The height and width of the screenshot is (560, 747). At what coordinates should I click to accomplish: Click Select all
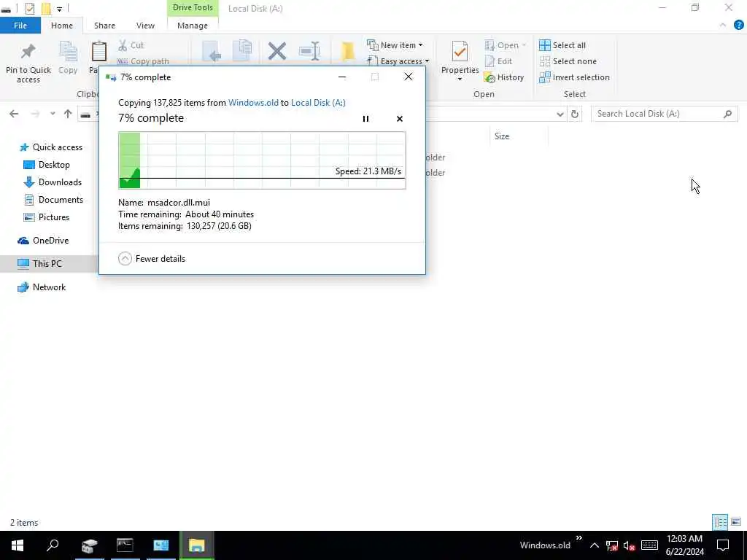point(562,45)
